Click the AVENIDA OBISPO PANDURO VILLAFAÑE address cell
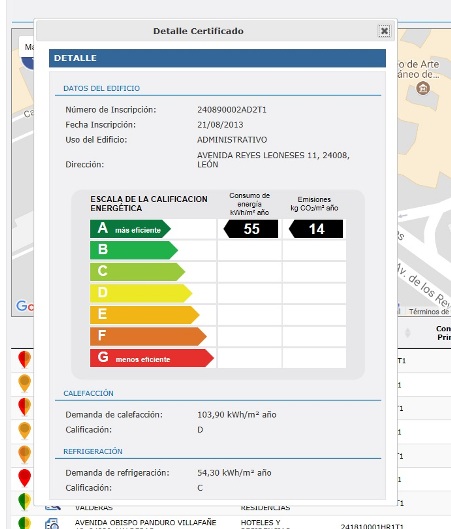 (x=145, y=523)
